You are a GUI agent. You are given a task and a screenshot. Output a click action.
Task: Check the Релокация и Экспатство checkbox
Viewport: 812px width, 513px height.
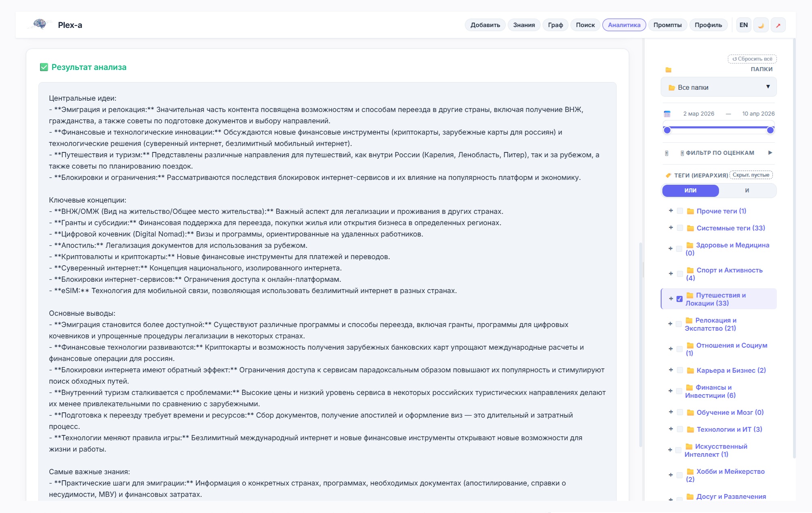tap(678, 324)
